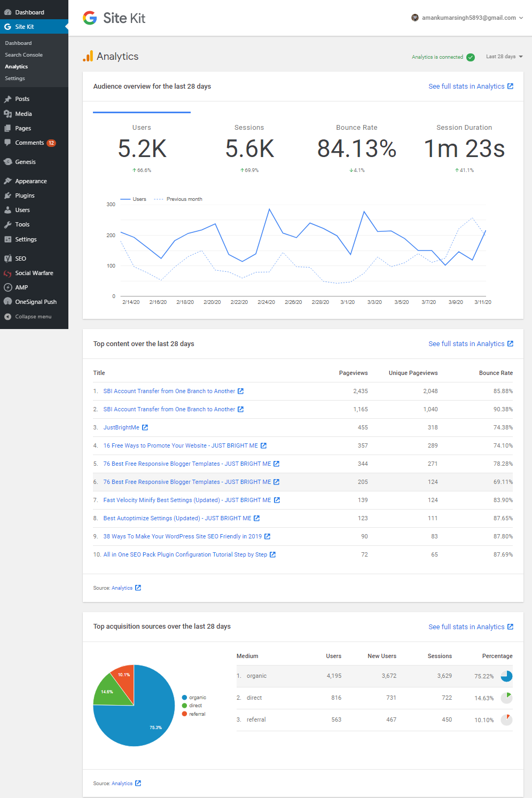Image resolution: width=532 pixels, height=798 pixels.
Task: Open the comments count badge 12
Action: pos(51,143)
